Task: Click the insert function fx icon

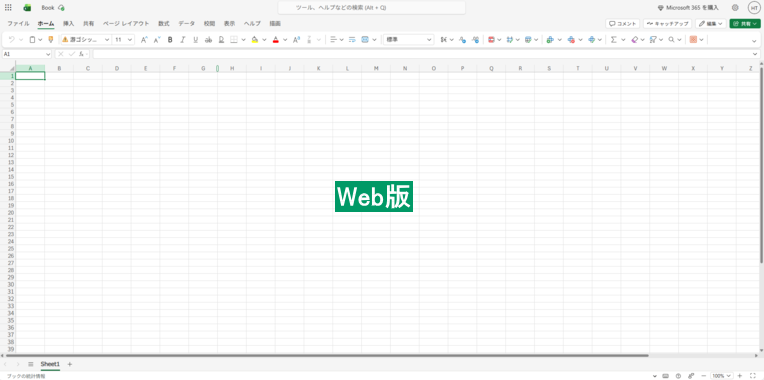Action: (x=82, y=54)
